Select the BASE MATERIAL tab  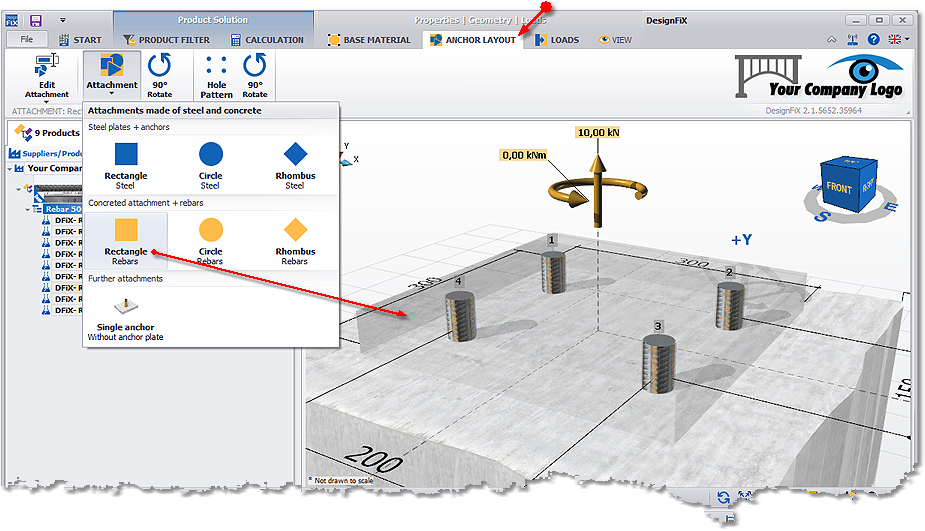[369, 40]
